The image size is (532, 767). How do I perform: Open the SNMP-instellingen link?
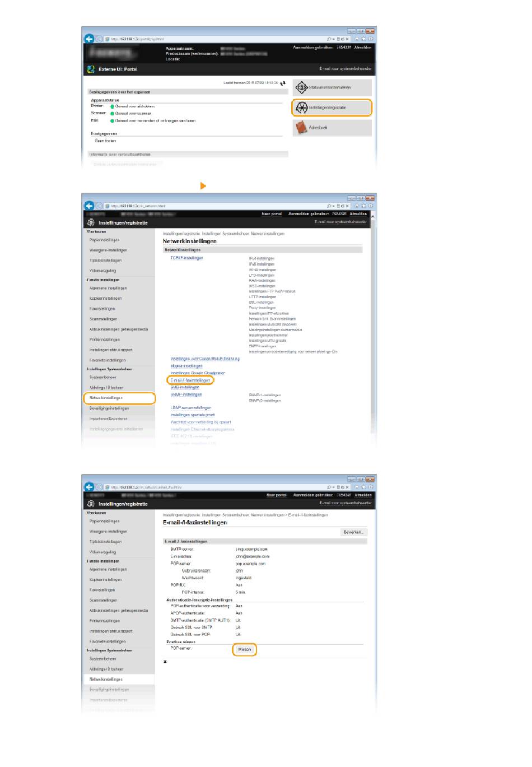(x=186, y=394)
